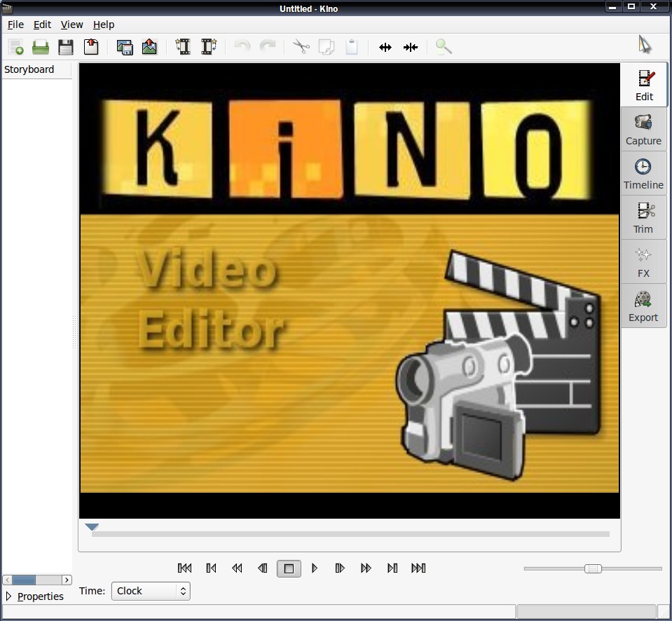Jump to start of movie
This screenshot has width=672, height=621.
(185, 568)
